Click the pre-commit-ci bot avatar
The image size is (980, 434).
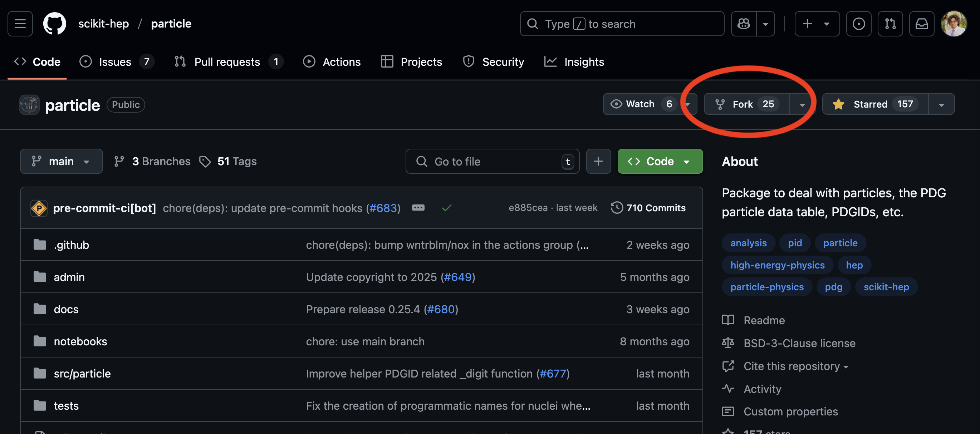click(39, 208)
